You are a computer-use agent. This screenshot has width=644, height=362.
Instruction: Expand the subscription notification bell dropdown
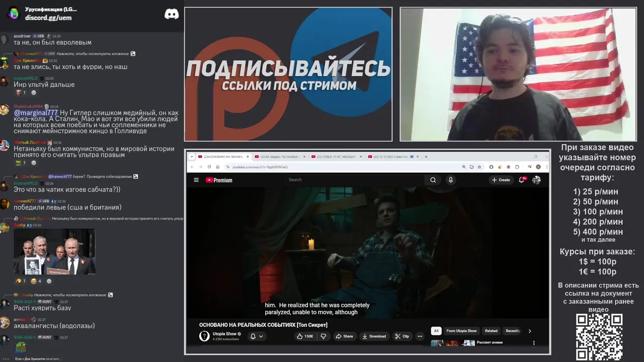click(257, 336)
